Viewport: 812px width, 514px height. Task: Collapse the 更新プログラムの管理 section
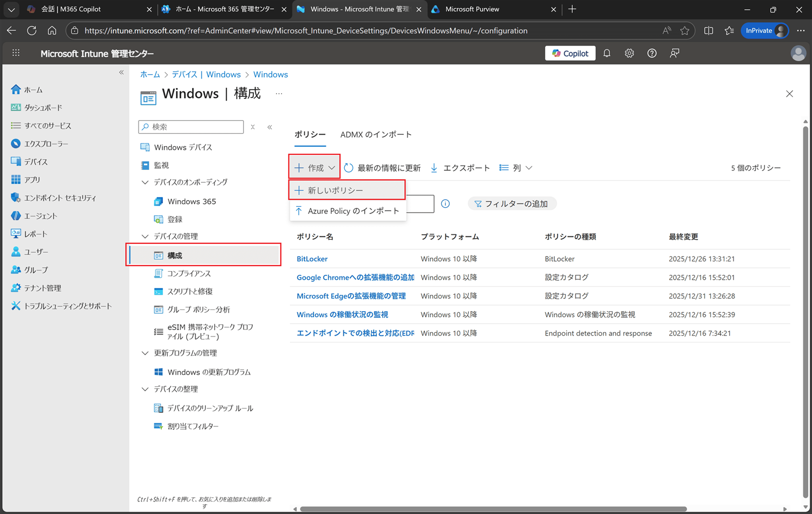point(145,353)
